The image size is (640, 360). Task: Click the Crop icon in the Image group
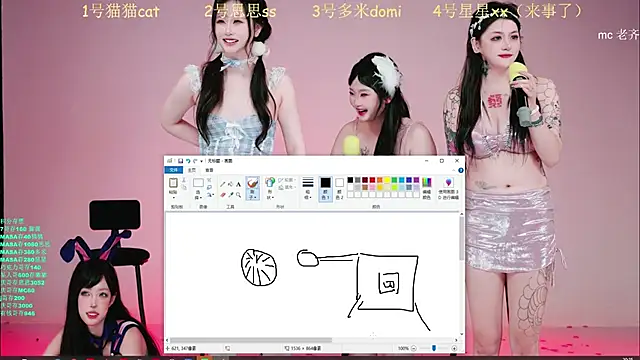coord(209,180)
